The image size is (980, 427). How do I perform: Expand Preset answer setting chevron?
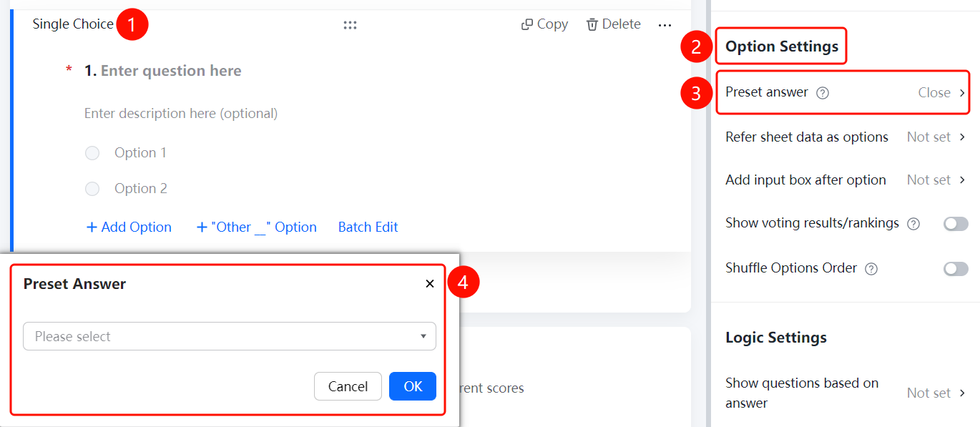(962, 93)
